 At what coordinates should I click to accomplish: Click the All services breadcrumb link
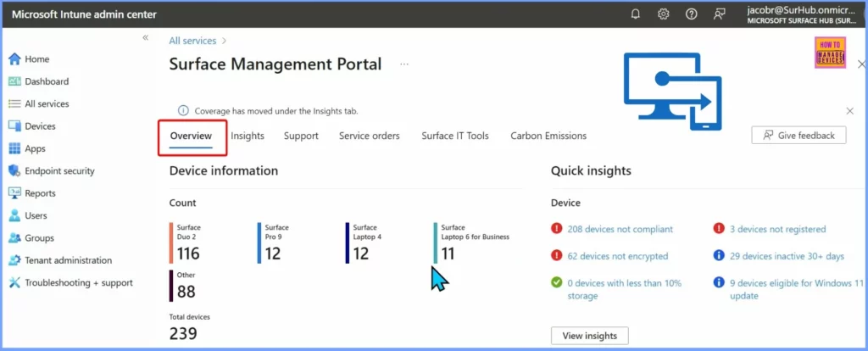tap(192, 41)
